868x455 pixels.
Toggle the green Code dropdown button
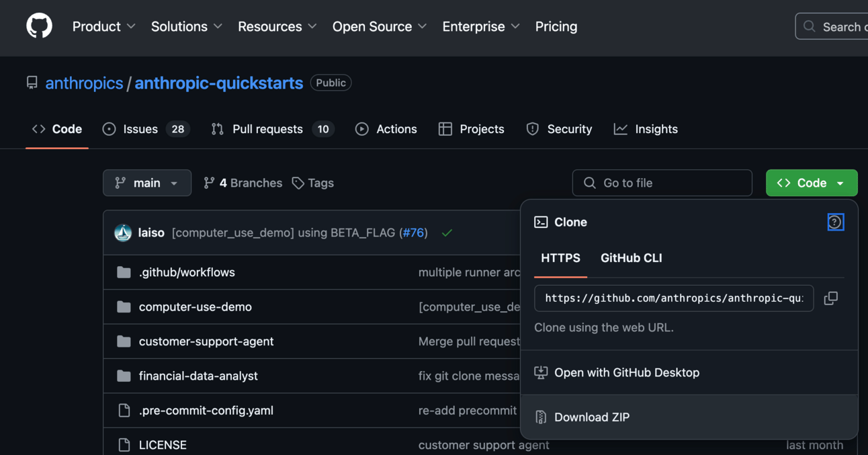tap(811, 183)
